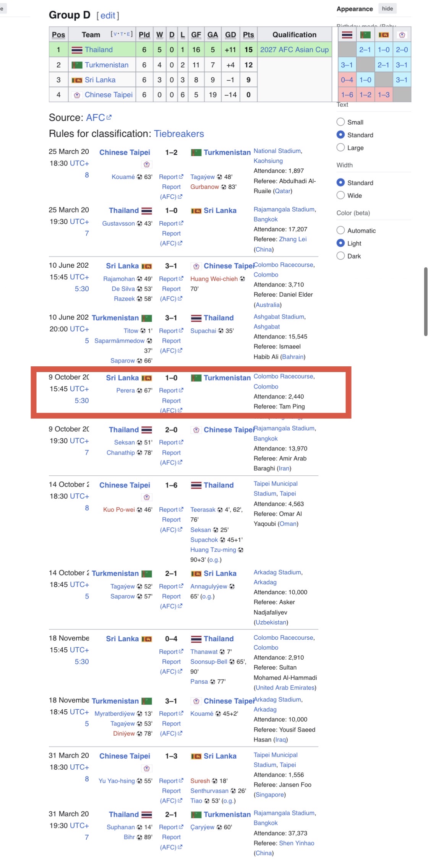This screenshot has width=431, height=868.
Task: Select Automatic color option
Action: 340,230
